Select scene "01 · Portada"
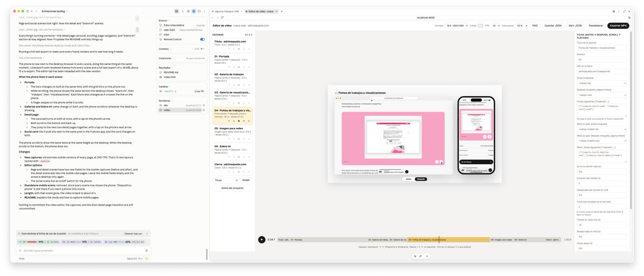The image size is (644, 276). pyautogui.click(x=232, y=61)
